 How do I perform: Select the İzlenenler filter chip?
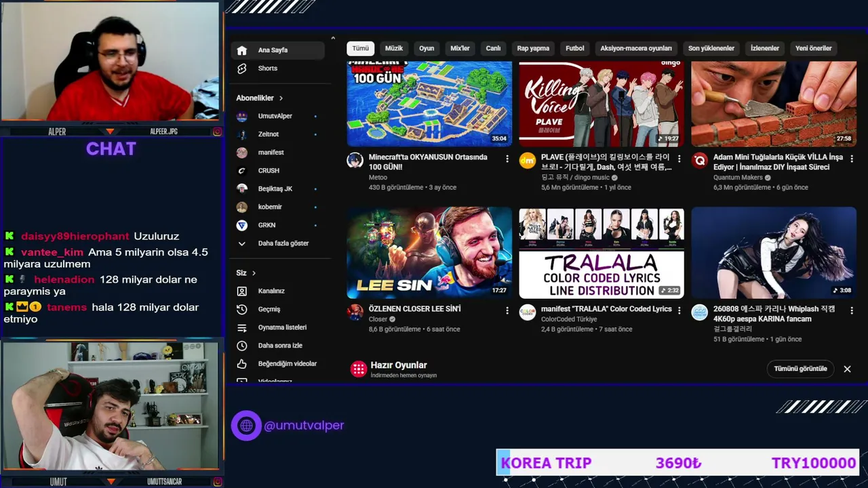765,48
